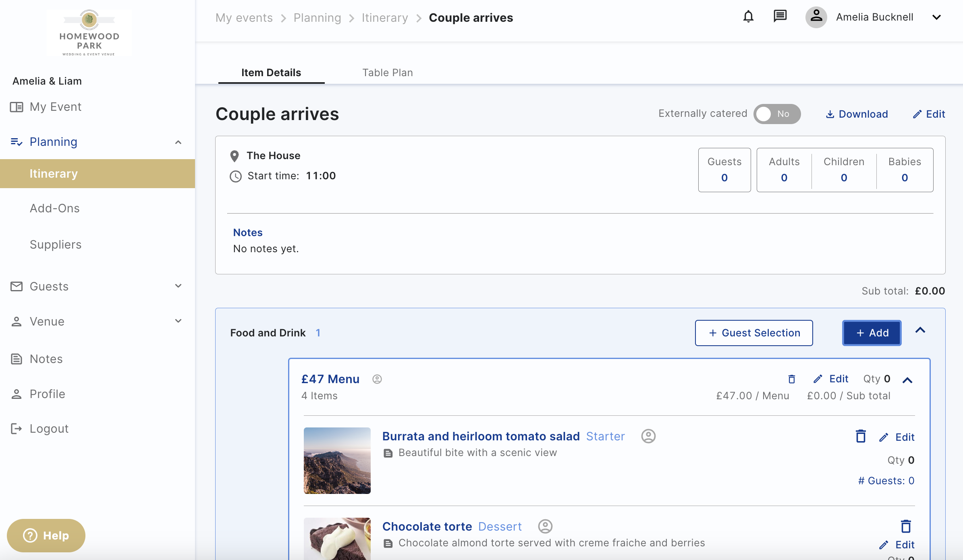Viewport: 963px width, 560px height.
Task: Click the Homewood Park logo
Action: pyautogui.click(x=89, y=33)
